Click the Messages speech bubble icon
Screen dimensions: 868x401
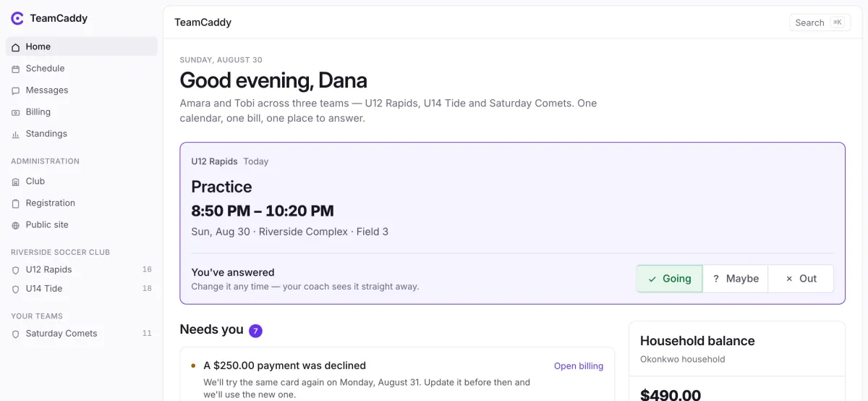(16, 90)
